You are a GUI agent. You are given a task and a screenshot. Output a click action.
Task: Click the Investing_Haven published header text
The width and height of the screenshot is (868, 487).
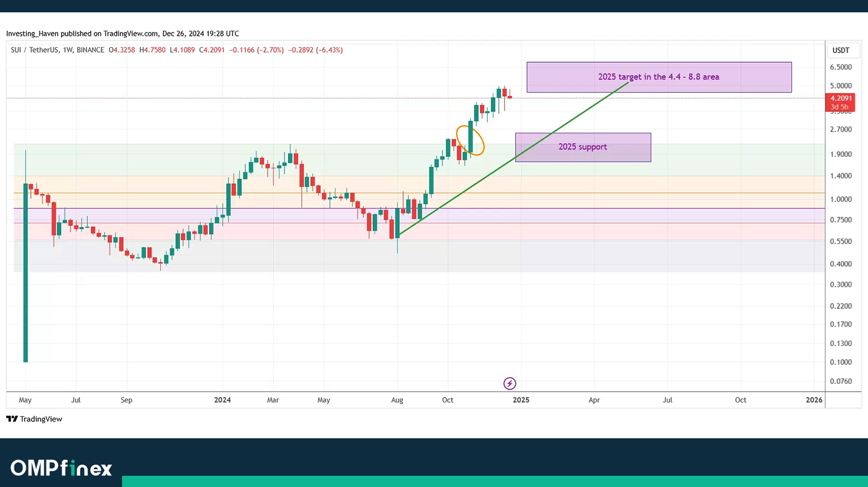tap(122, 34)
